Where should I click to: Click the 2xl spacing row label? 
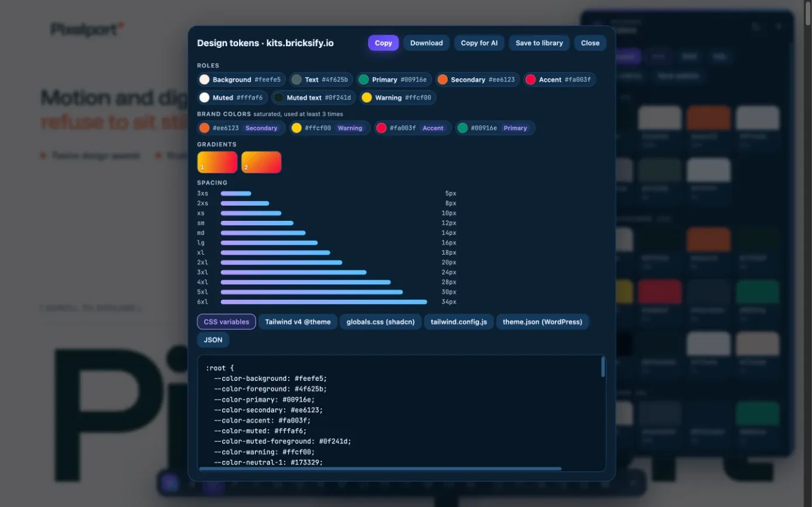[x=203, y=262]
